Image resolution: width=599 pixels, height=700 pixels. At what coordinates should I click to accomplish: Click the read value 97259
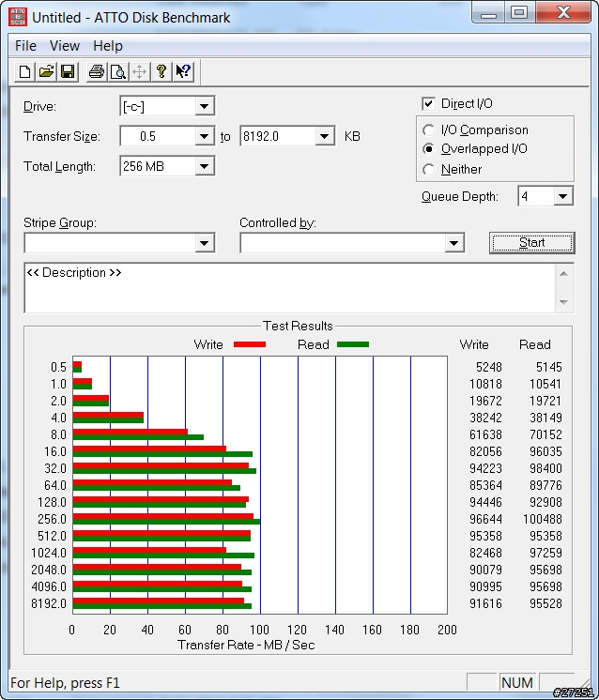pyautogui.click(x=545, y=553)
